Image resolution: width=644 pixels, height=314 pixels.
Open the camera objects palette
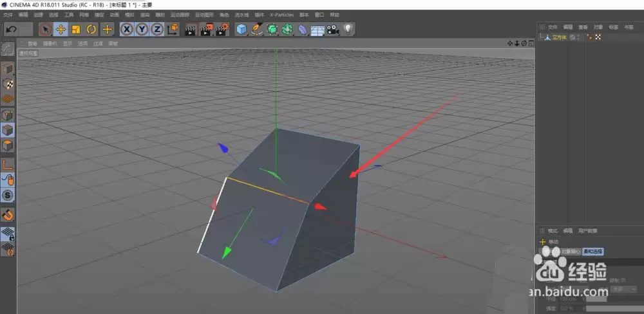(x=333, y=30)
